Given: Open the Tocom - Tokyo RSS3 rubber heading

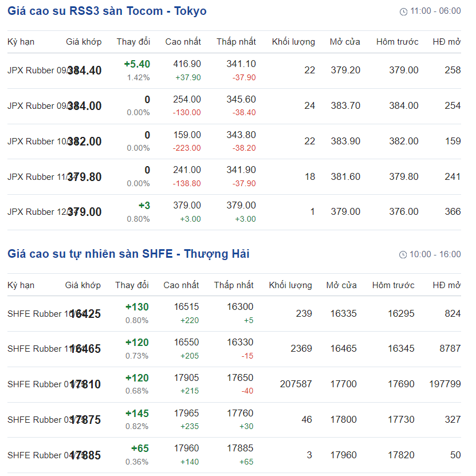Looking at the screenshot, I should (x=107, y=11).
